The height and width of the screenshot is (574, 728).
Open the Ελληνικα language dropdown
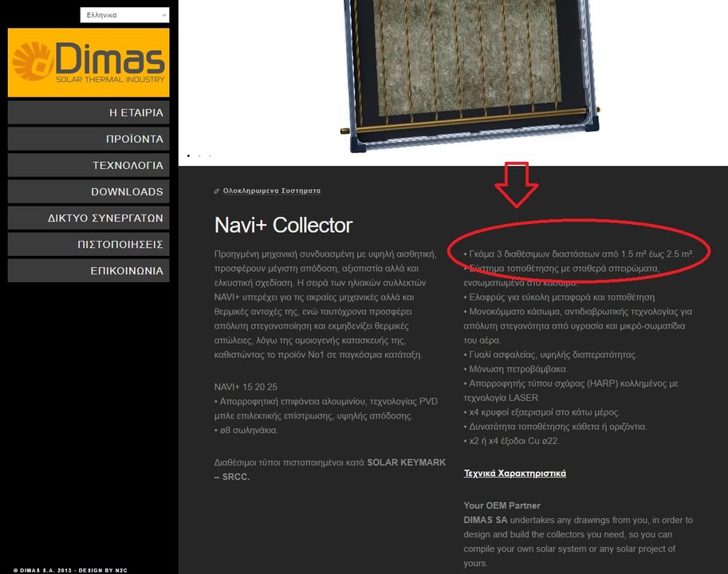[124, 15]
